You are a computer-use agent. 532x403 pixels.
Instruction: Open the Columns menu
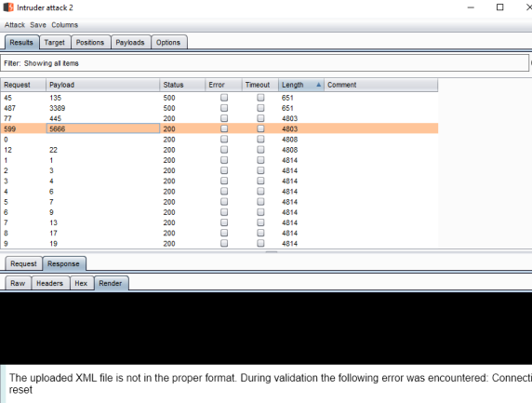(64, 25)
